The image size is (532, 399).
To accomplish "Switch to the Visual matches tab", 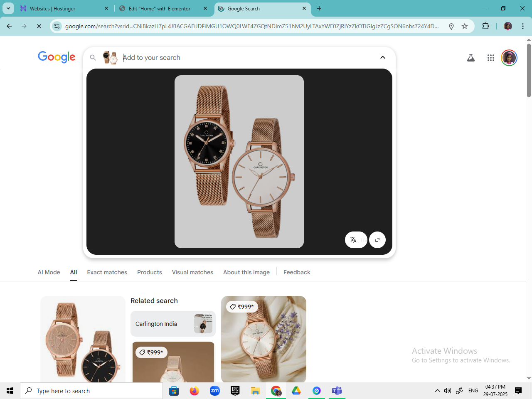I will [x=192, y=272].
